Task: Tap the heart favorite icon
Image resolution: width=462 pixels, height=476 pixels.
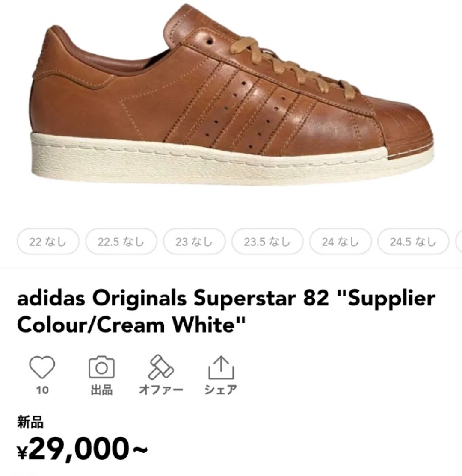Action: (x=42, y=367)
